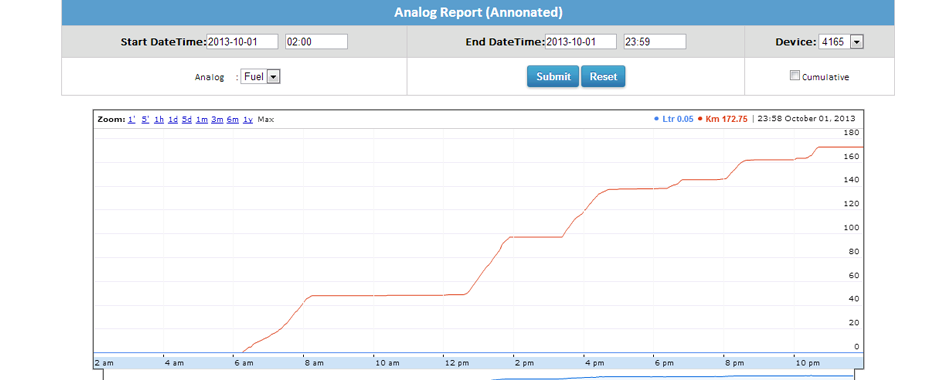Click the Start DateTime date field
The height and width of the screenshot is (380, 940).
[242, 42]
